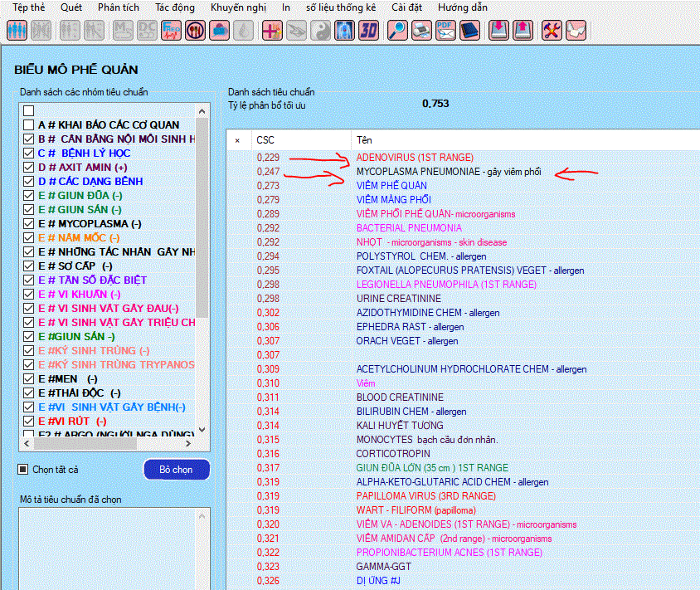Open the blue book icon
The height and width of the screenshot is (590, 700).
(469, 31)
